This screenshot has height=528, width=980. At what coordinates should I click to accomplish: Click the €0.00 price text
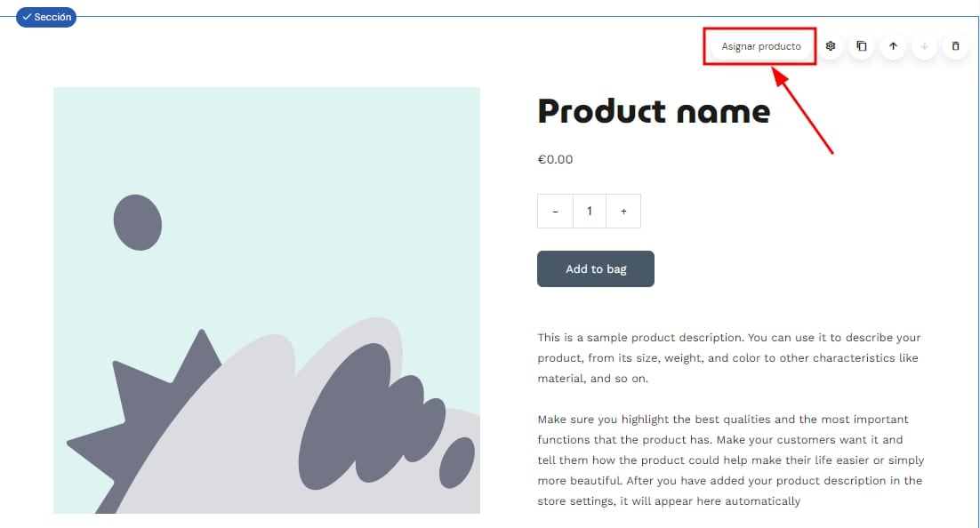pos(555,160)
